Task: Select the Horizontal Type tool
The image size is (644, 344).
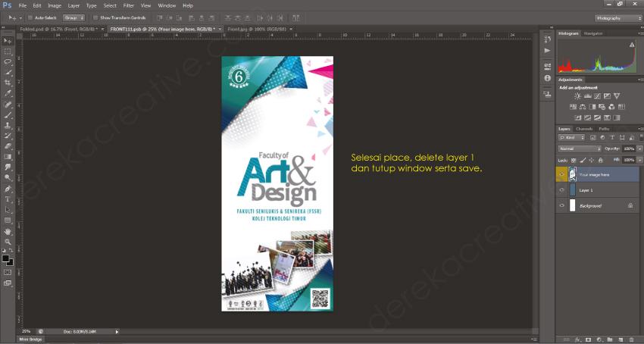Action: pyautogui.click(x=8, y=199)
